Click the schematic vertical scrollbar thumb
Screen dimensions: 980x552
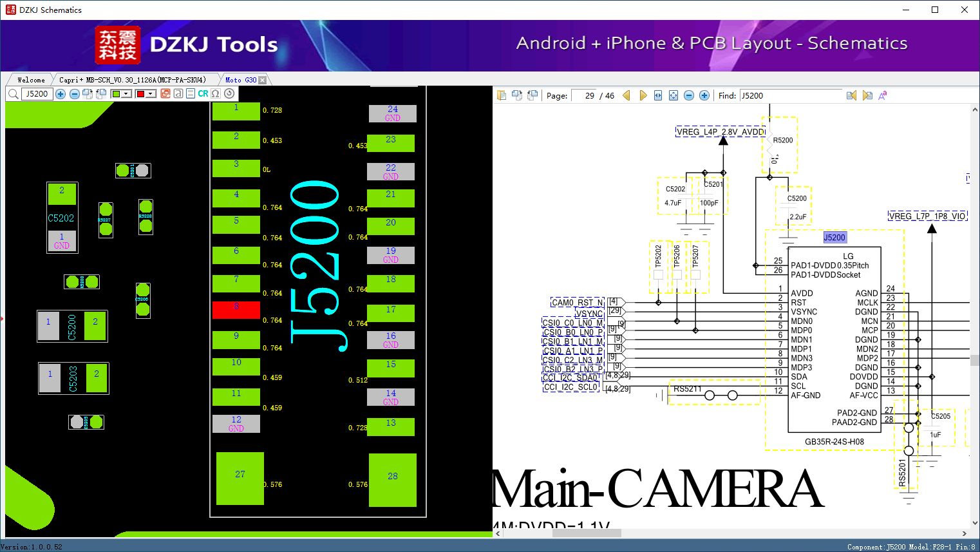pyautogui.click(x=975, y=360)
